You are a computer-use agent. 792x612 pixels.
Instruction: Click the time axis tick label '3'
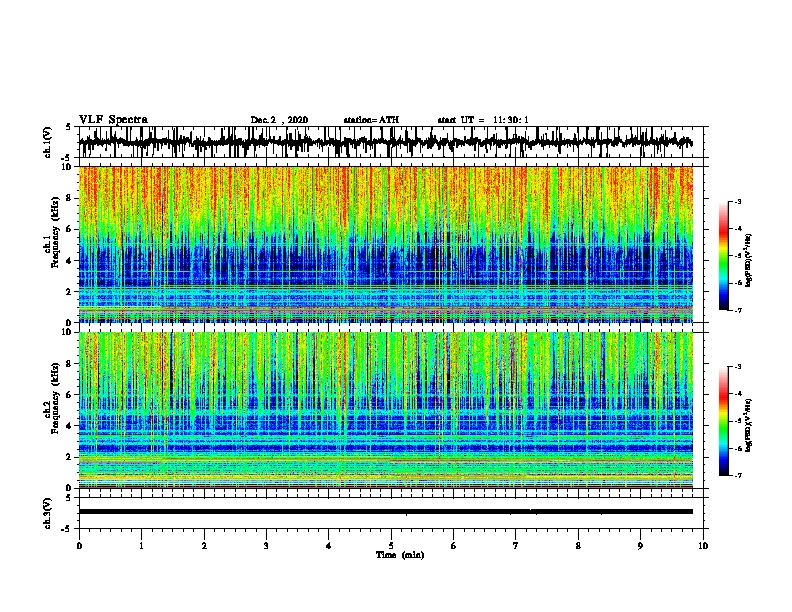[266, 546]
